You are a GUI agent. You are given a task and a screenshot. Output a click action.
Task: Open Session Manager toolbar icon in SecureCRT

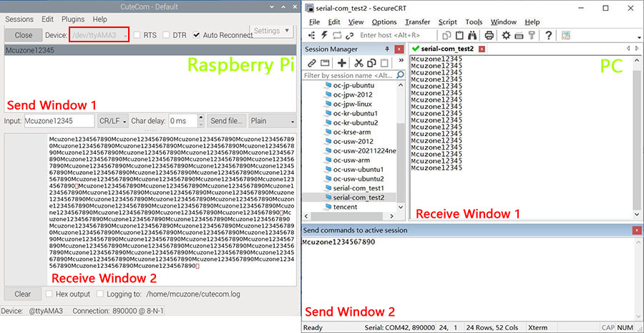311,35
